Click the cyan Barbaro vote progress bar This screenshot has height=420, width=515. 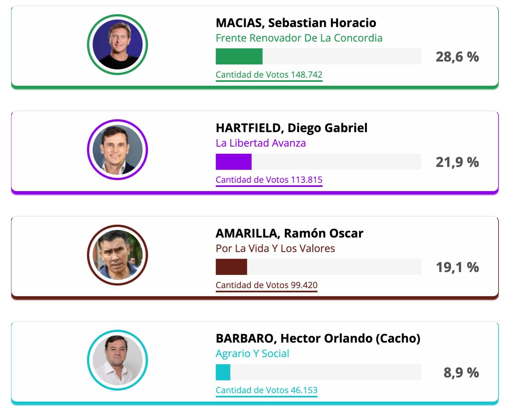click(318, 372)
